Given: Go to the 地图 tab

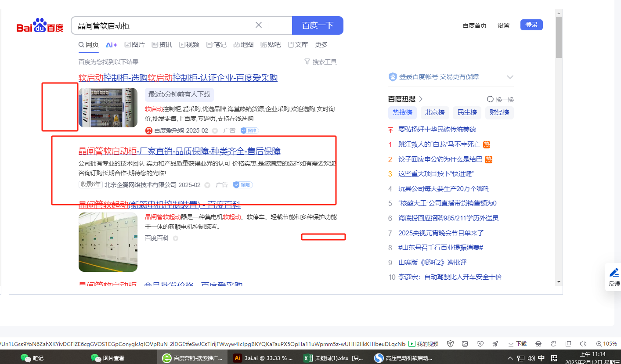Looking at the screenshot, I should (x=244, y=45).
